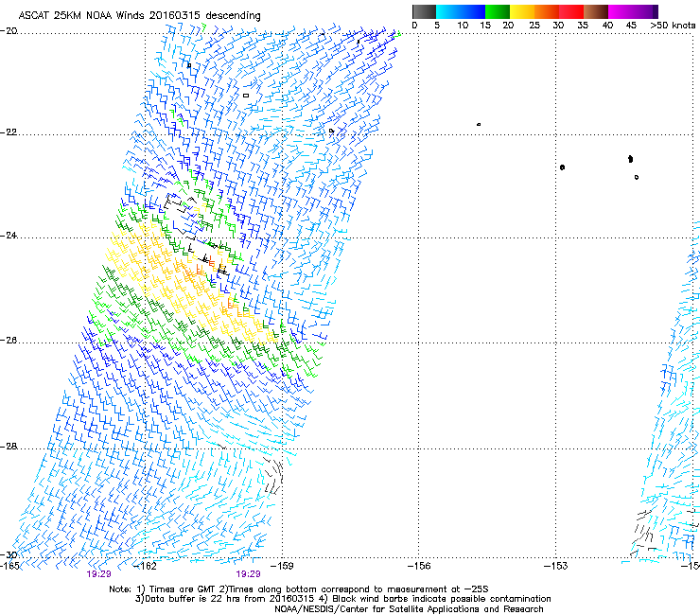This screenshot has width=700, height=615.
Task: Click the '>50 knots' legend label
Action: pyautogui.click(x=673, y=26)
